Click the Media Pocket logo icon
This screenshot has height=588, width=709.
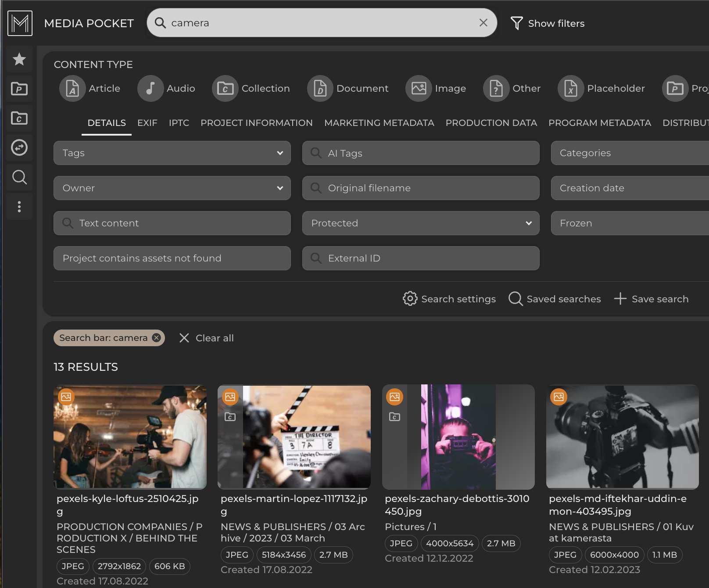20,23
